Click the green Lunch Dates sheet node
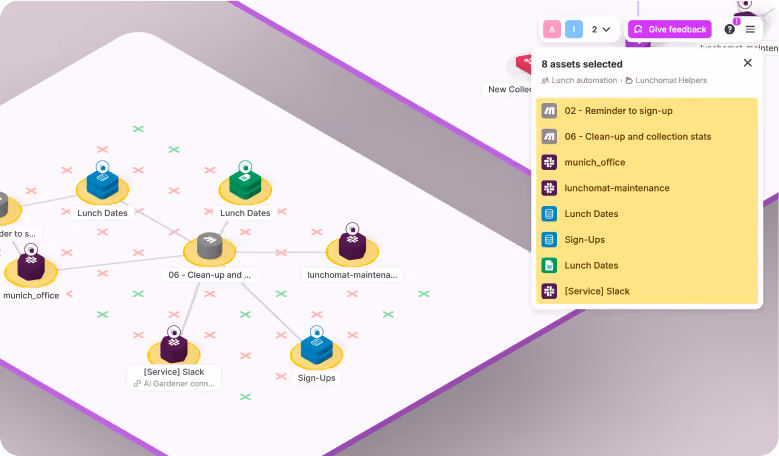 click(x=245, y=185)
